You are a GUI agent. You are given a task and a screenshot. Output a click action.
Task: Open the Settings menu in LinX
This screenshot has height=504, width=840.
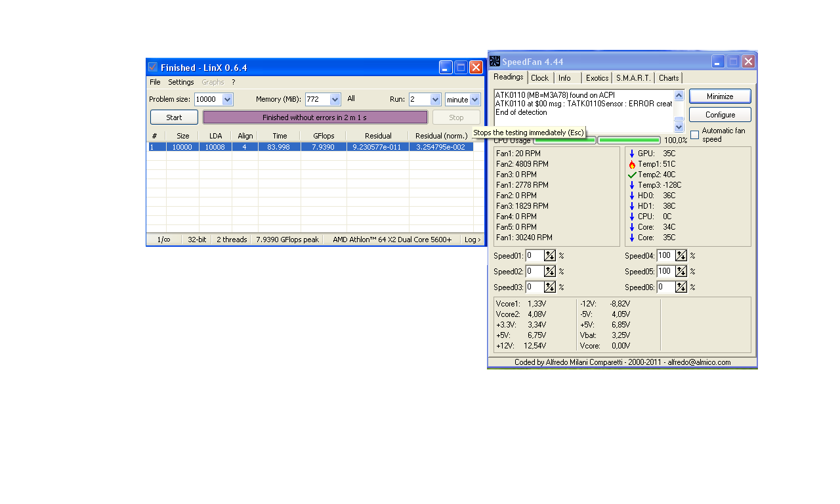click(181, 82)
